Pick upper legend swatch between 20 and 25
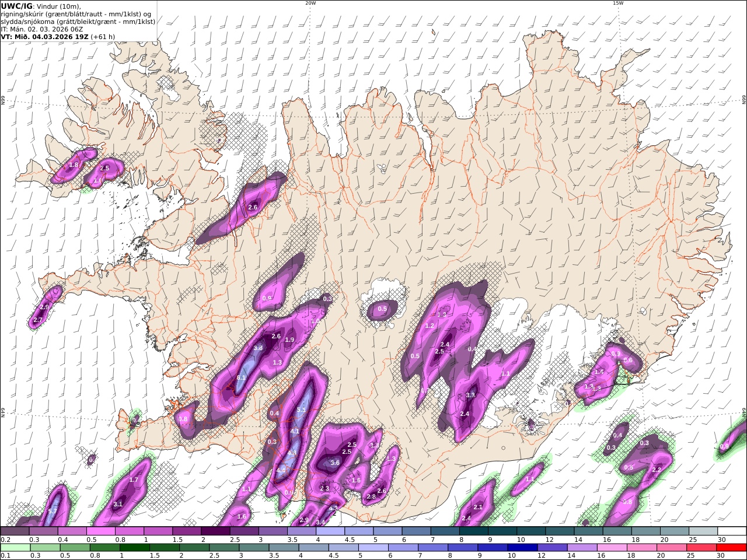The image size is (747, 560). tap(675, 531)
